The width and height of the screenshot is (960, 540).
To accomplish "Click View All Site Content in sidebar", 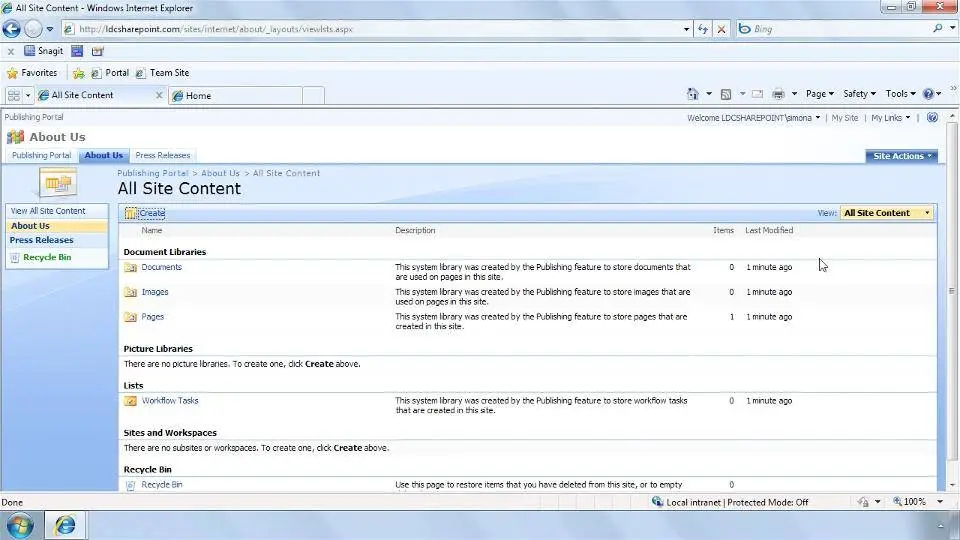I will click(x=48, y=211).
